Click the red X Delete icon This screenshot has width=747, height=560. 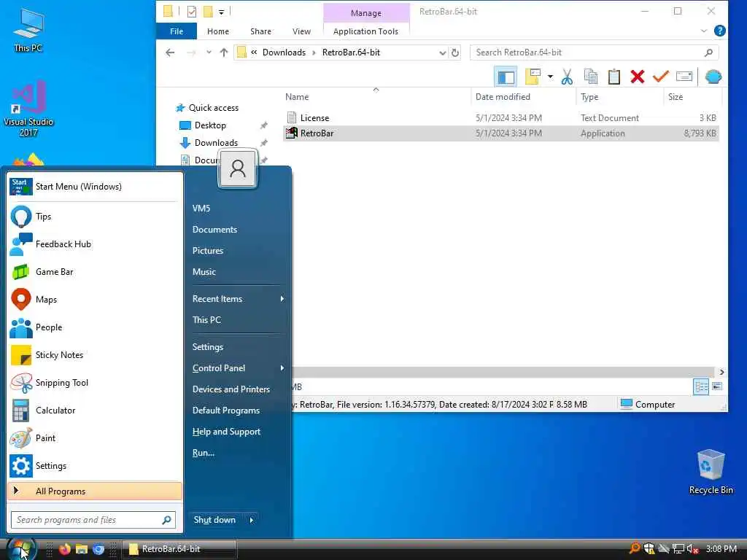click(637, 77)
